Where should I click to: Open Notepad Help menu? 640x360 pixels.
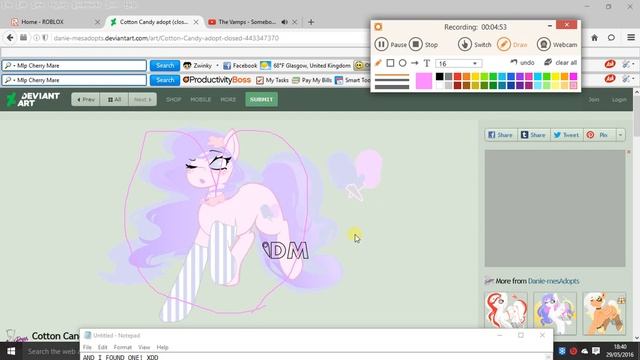coord(162,347)
